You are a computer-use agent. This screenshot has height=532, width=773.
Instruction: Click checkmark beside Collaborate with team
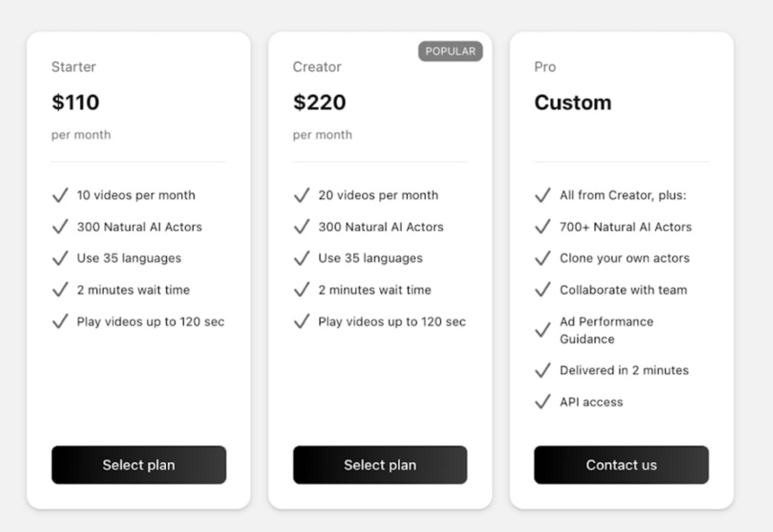(543, 290)
